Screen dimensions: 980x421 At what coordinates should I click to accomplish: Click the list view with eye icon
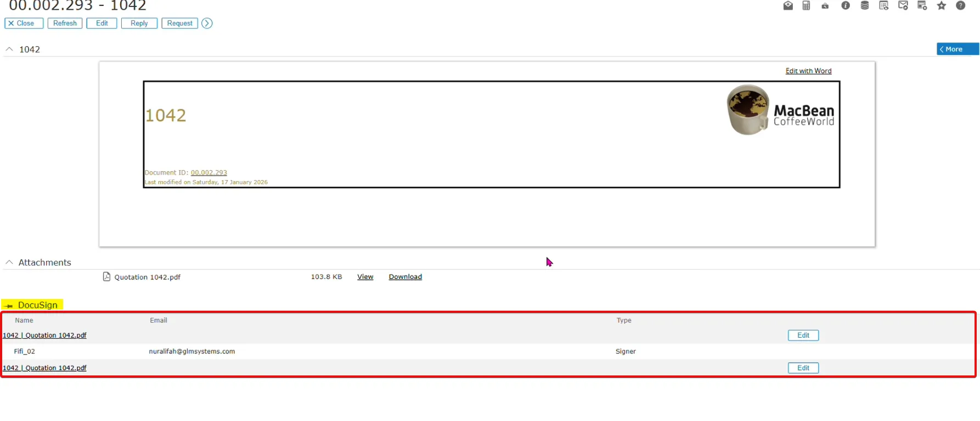click(x=884, y=5)
